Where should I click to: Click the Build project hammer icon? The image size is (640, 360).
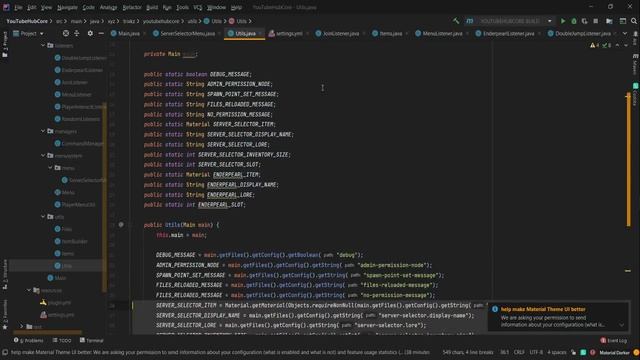(x=456, y=21)
